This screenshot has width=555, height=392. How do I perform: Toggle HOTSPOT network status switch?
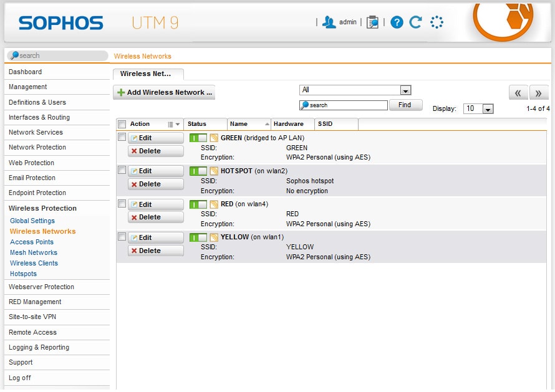[198, 171]
